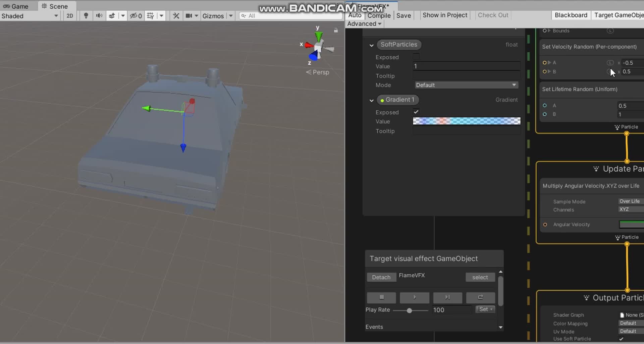Click the scene view lock icon
644x344 pixels.
(336, 30)
